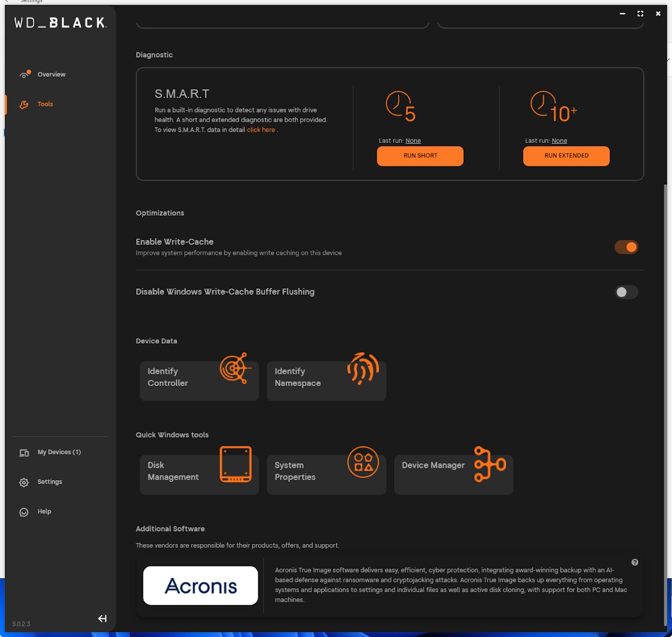Click the Identify Namespace fingerprint icon
The height and width of the screenshot is (637, 672).
tap(363, 368)
